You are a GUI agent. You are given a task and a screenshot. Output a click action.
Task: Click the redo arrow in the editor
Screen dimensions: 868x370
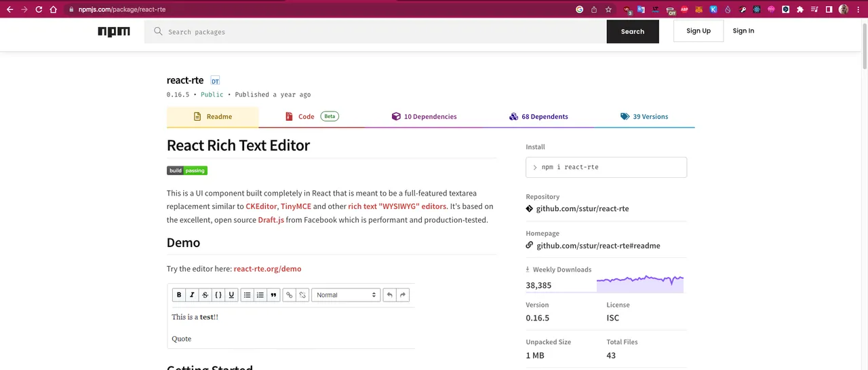click(x=403, y=295)
